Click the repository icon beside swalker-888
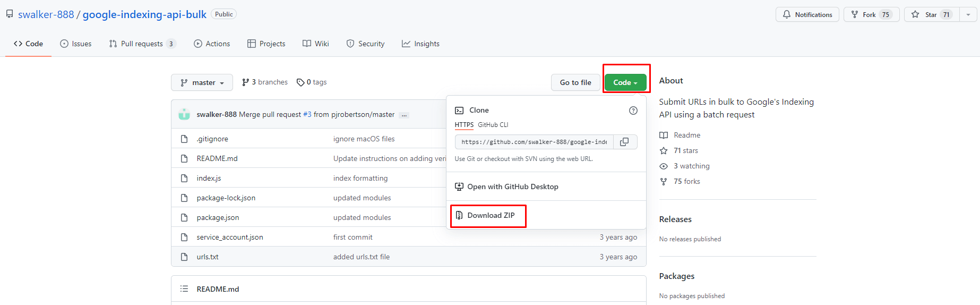Viewport: 980px width, 305px height. coord(10,14)
